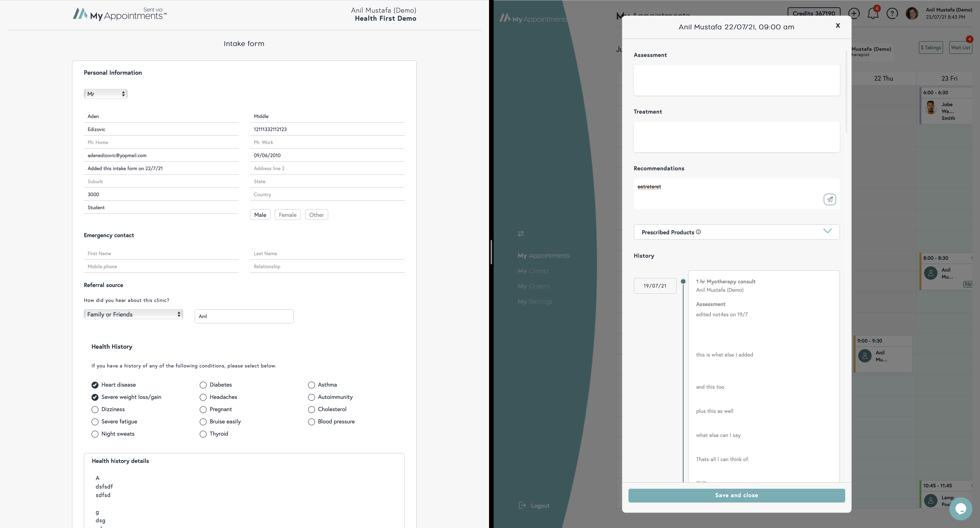980x528 pixels.
Task: Choose the Female gender option
Action: 287,215
